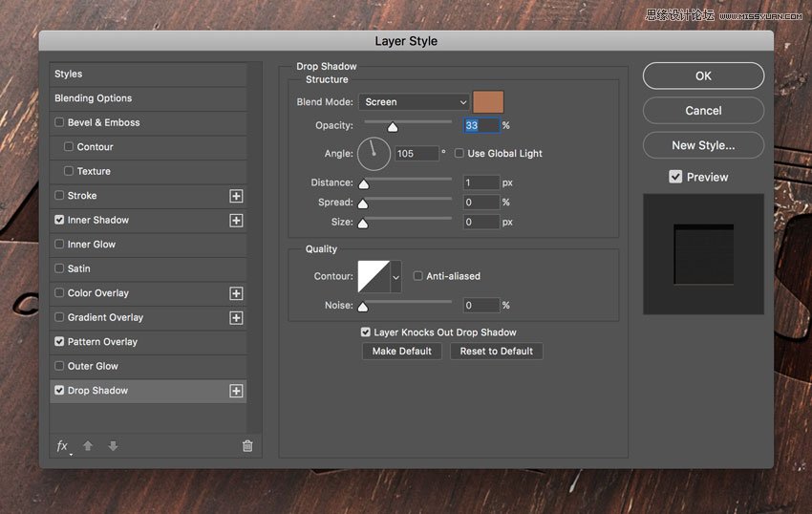812x514 pixels.
Task: Uncheck the Preview checkbox
Action: click(675, 177)
